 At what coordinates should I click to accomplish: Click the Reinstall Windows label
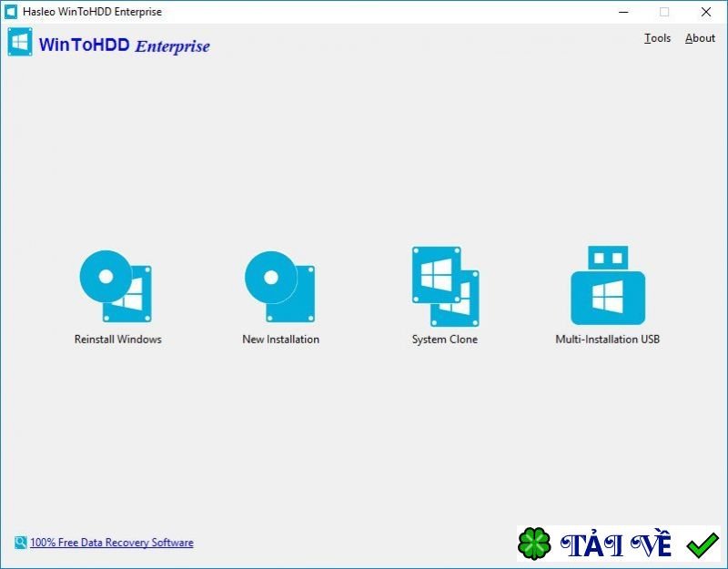tap(118, 339)
